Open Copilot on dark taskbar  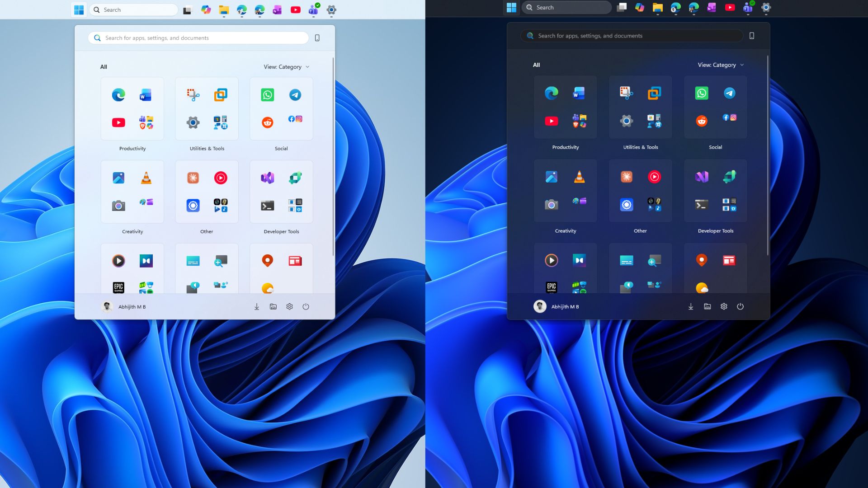pos(640,7)
